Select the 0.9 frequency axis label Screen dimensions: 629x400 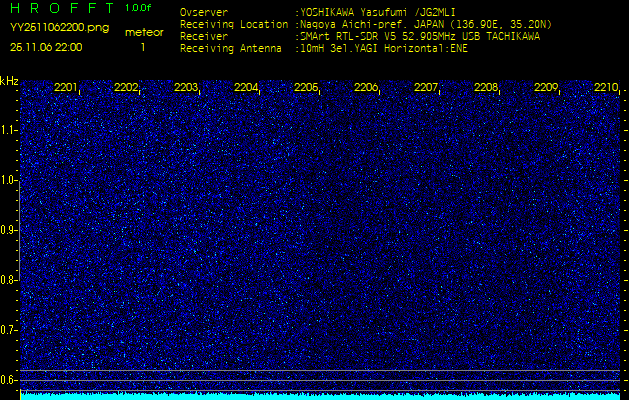coord(9,230)
